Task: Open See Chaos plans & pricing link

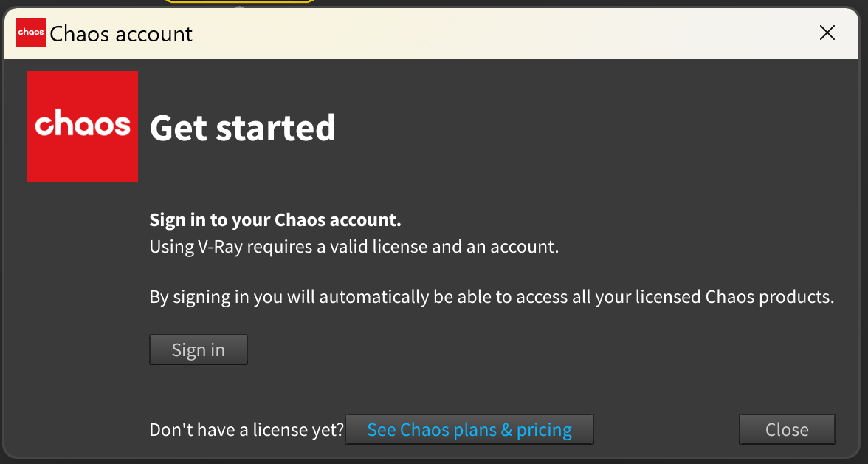Action: (x=469, y=429)
